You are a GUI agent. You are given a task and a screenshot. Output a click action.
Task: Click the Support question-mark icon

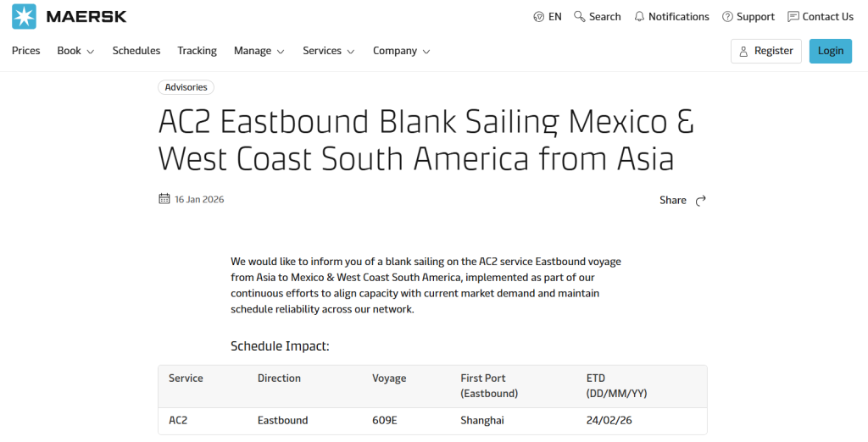pyautogui.click(x=727, y=17)
